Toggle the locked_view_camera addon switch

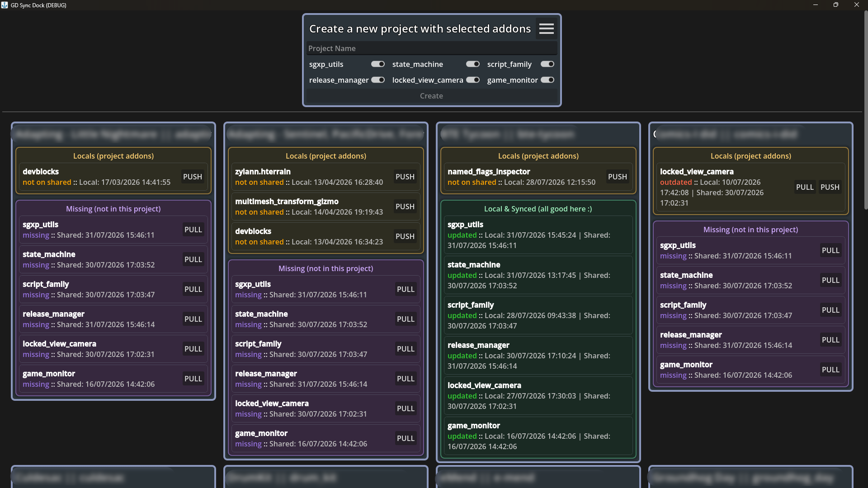click(473, 80)
